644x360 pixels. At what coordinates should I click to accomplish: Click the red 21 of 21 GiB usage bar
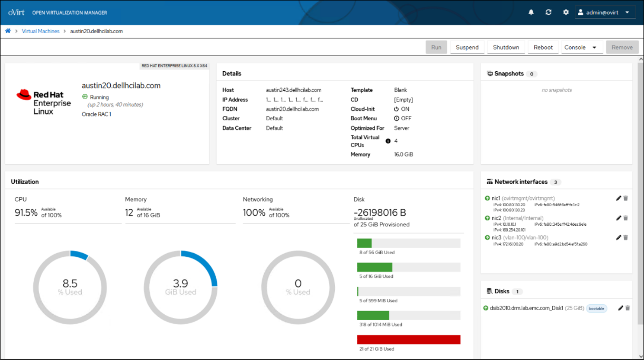409,339
